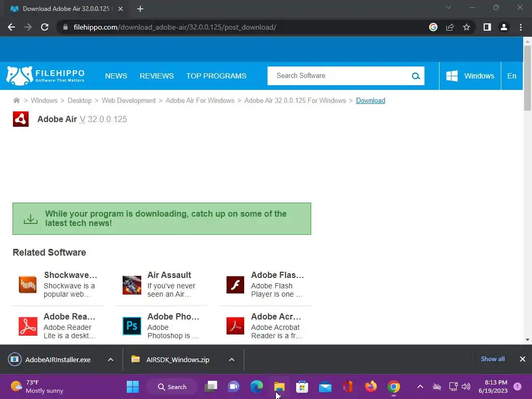This screenshot has height=399, width=532.
Task: Open the Shockwave title link
Action: 71,275
